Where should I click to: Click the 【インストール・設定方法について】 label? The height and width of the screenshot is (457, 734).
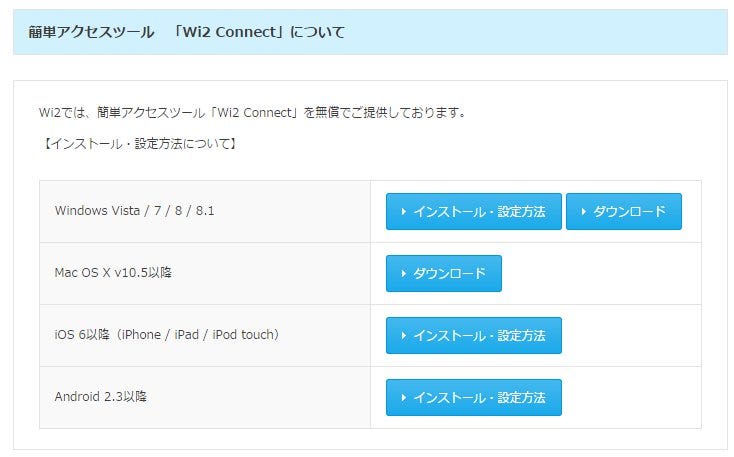139,143
